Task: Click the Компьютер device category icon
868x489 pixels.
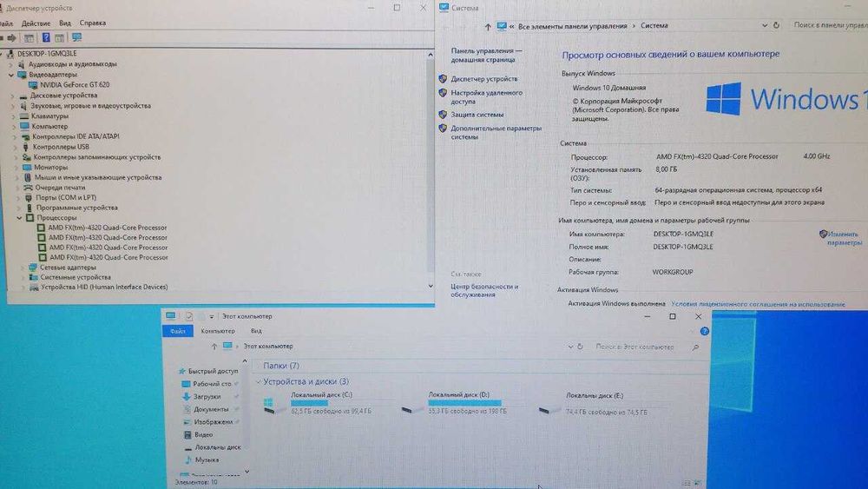Action: 25,126
